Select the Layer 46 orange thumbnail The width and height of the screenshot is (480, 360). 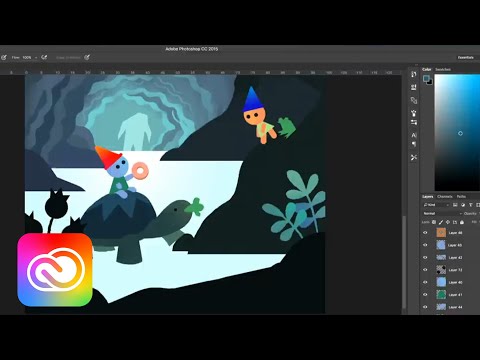pyautogui.click(x=441, y=233)
